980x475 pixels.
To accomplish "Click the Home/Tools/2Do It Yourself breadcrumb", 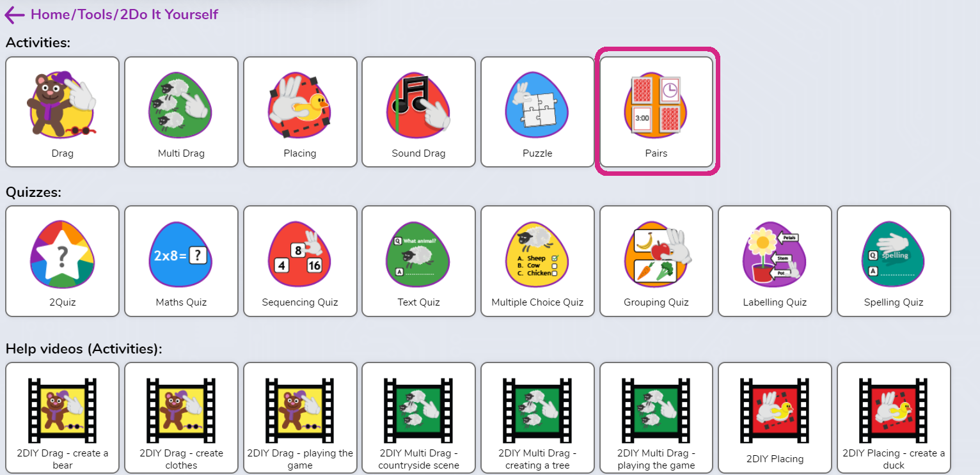I will point(124,15).
